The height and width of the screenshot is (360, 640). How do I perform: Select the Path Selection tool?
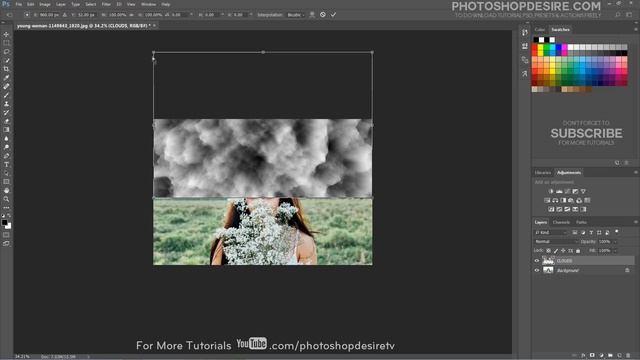coord(6,173)
